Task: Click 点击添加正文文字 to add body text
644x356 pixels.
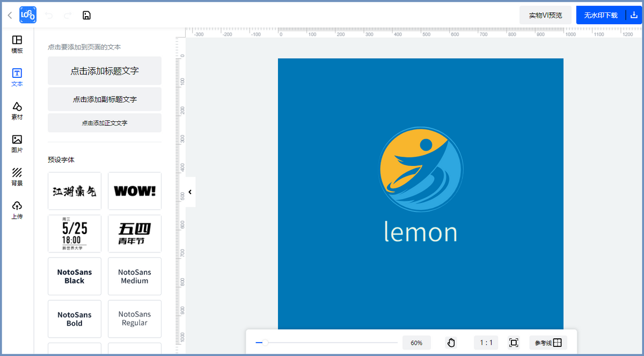Action: (x=105, y=123)
